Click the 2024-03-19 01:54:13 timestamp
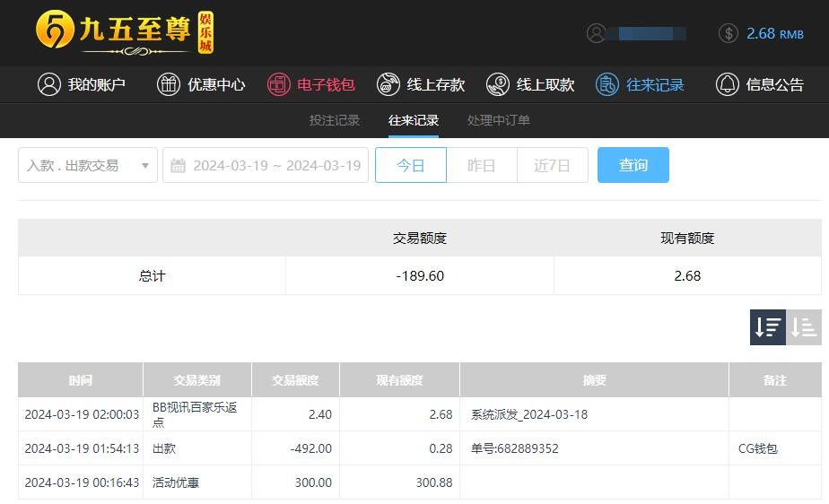 pyautogui.click(x=82, y=448)
